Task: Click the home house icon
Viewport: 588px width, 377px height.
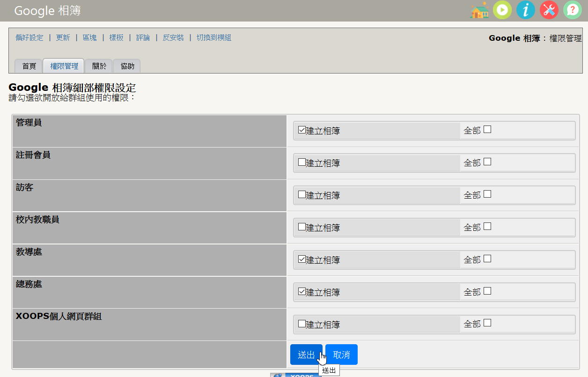Action: pos(479,10)
